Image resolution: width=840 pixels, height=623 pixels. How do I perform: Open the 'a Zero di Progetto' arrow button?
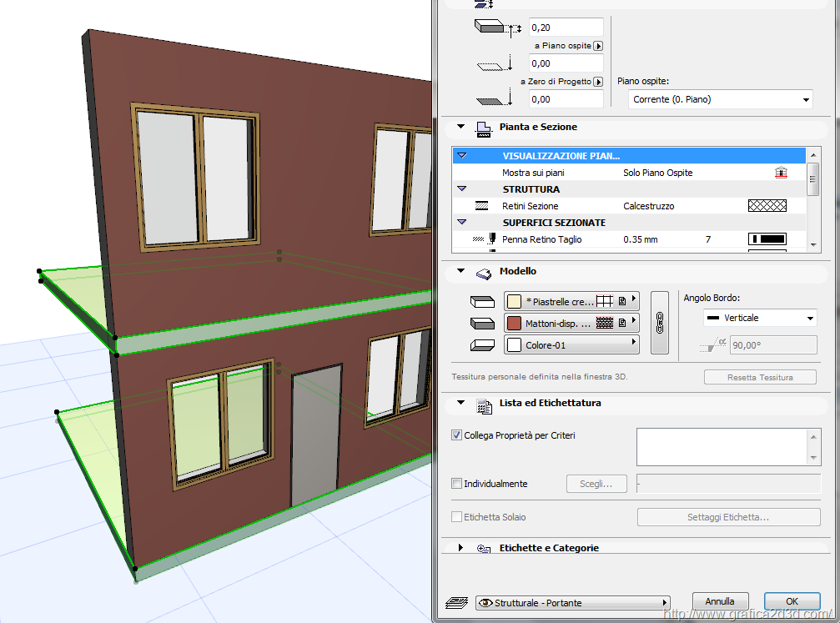pos(598,82)
